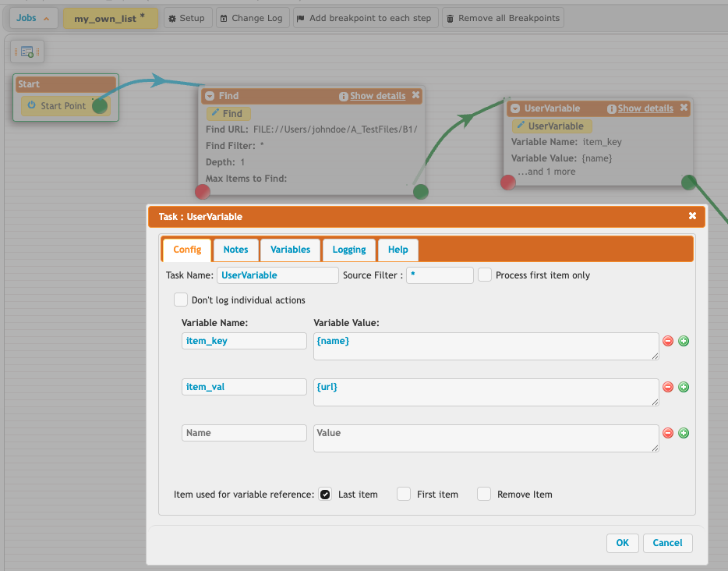Click pencil edit icon on Find label

tap(214, 114)
